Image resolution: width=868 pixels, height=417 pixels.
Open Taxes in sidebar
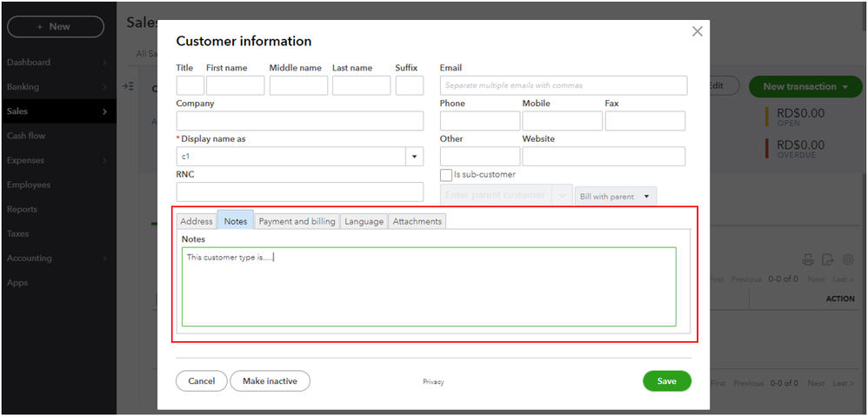point(17,233)
